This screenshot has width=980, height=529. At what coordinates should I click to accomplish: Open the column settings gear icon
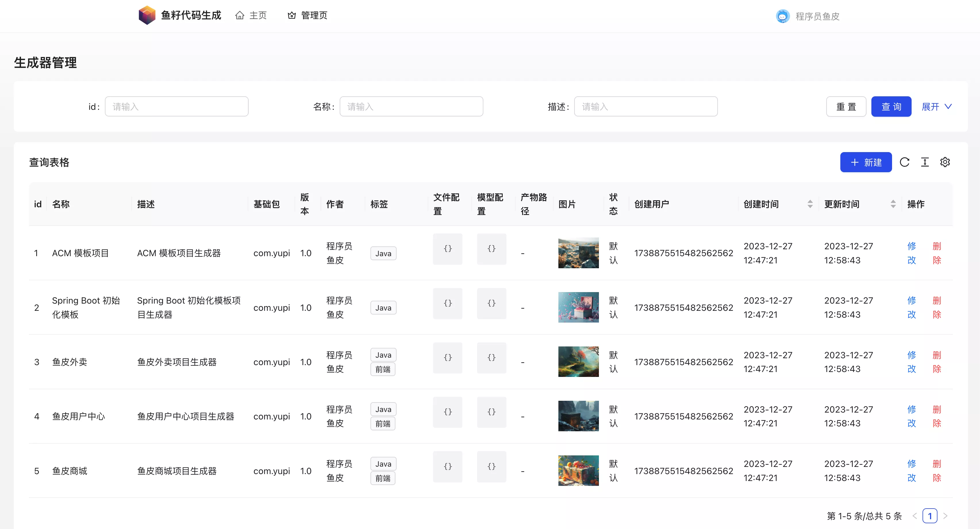click(945, 162)
